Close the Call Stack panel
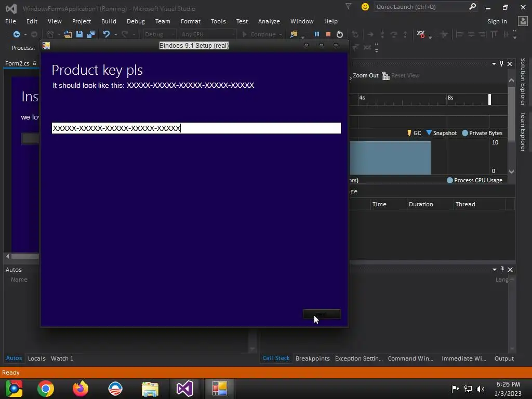 (x=510, y=270)
